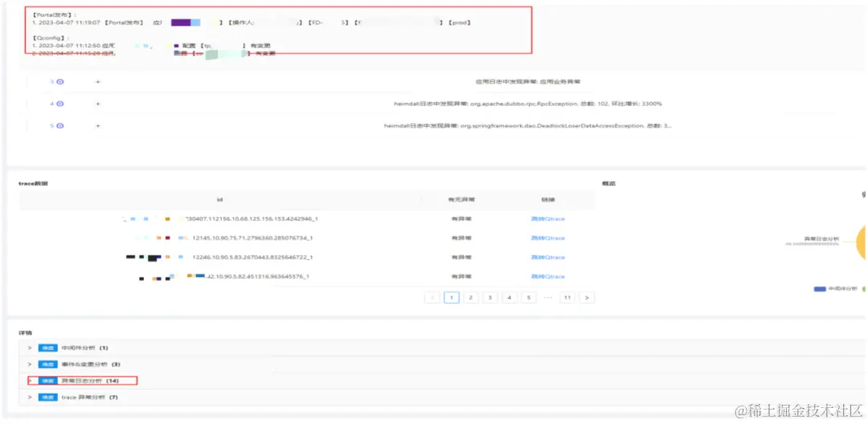The height and width of the screenshot is (424, 868).
Task: Expand the trace 异常分析 (7) section chevron
Action: [x=30, y=397]
